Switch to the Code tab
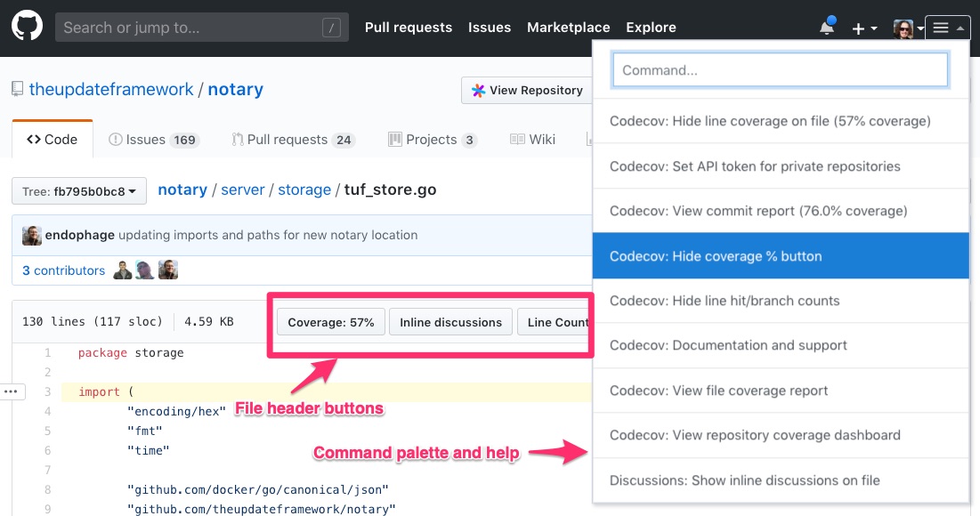Screen dimensions: 980x516 click(53, 140)
